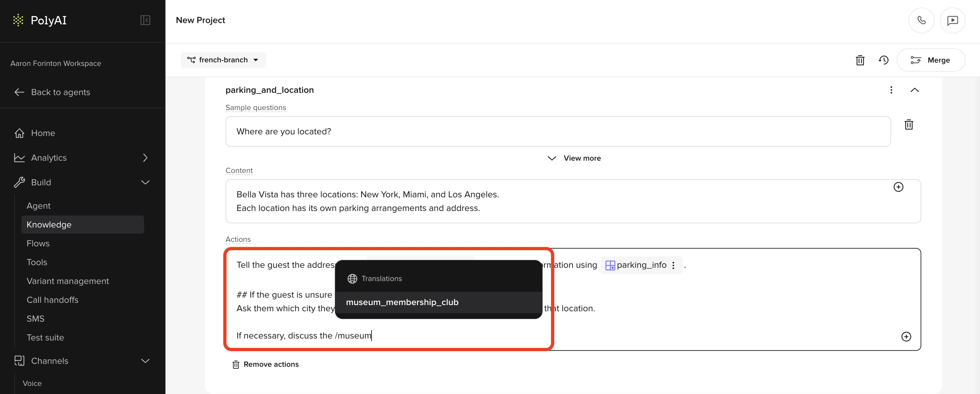Screen dimensions: 980x394
Task: Delete the 'Where are you located?' question
Action: pos(909,125)
